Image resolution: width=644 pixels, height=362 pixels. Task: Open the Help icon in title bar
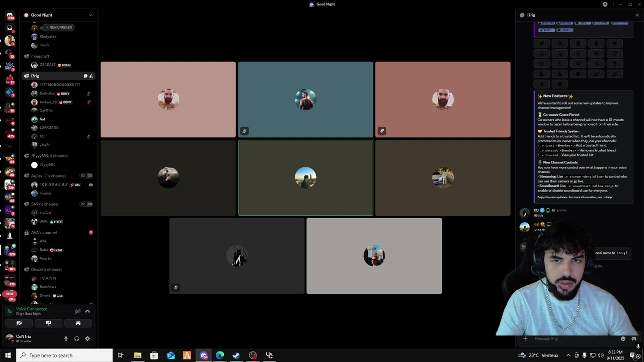[x=605, y=4]
